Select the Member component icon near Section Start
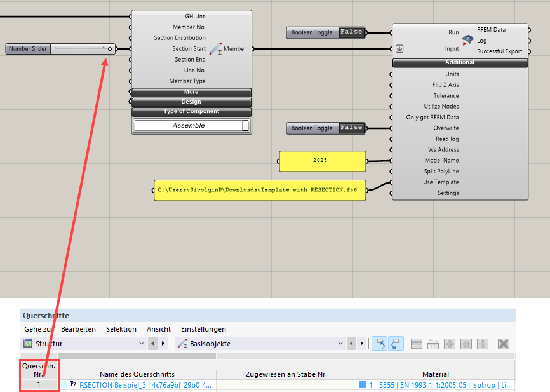 pos(216,48)
